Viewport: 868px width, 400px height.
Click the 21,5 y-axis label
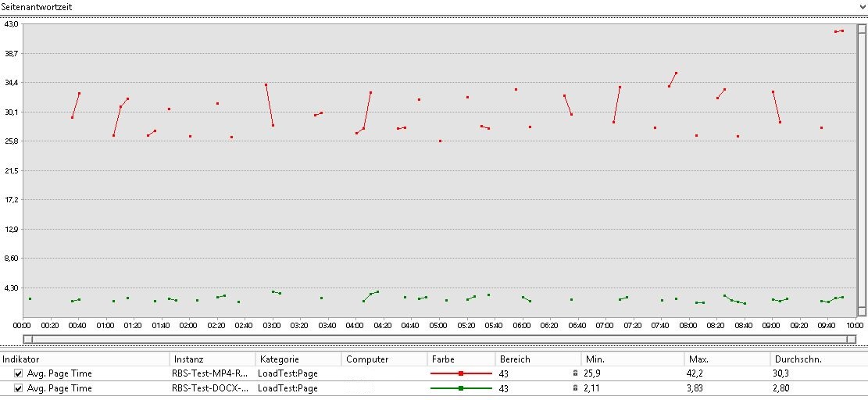click(x=11, y=170)
